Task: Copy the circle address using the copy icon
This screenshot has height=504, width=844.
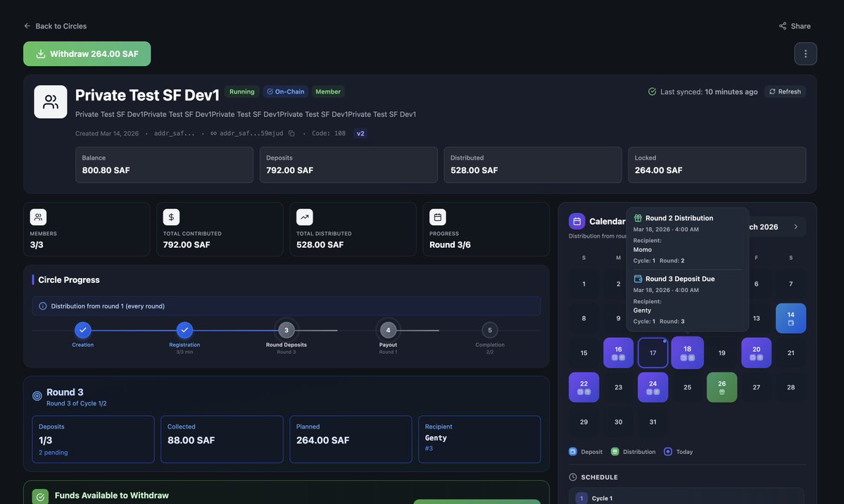Action: pos(291,134)
